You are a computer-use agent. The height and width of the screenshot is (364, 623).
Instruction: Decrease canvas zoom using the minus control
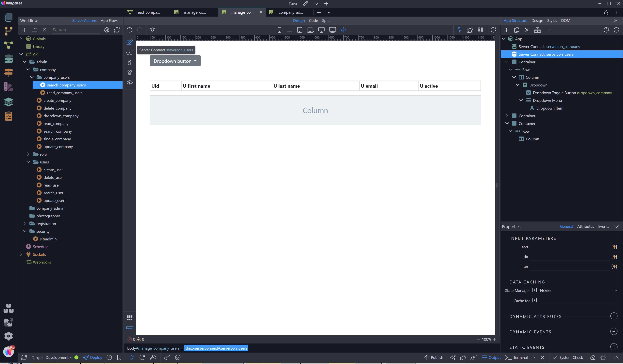click(x=478, y=339)
